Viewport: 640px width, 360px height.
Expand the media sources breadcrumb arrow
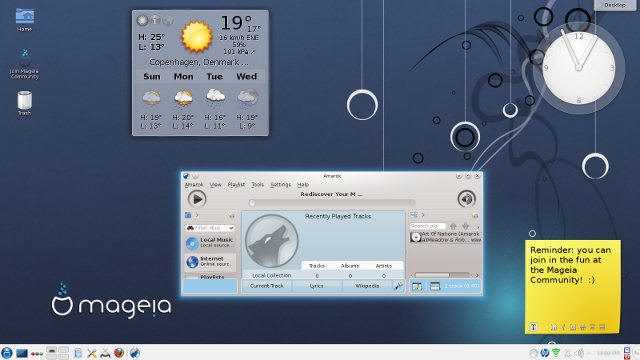[x=197, y=215]
